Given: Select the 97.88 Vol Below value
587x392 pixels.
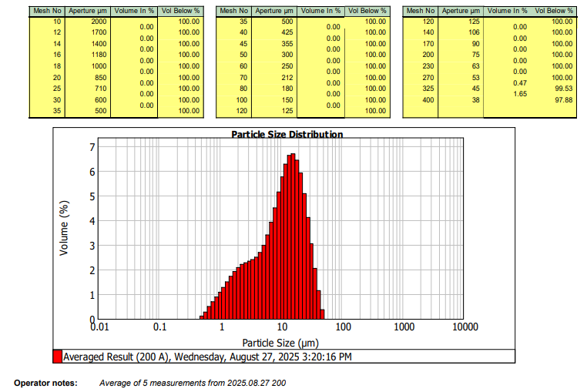Looking at the screenshot, I should point(562,100).
